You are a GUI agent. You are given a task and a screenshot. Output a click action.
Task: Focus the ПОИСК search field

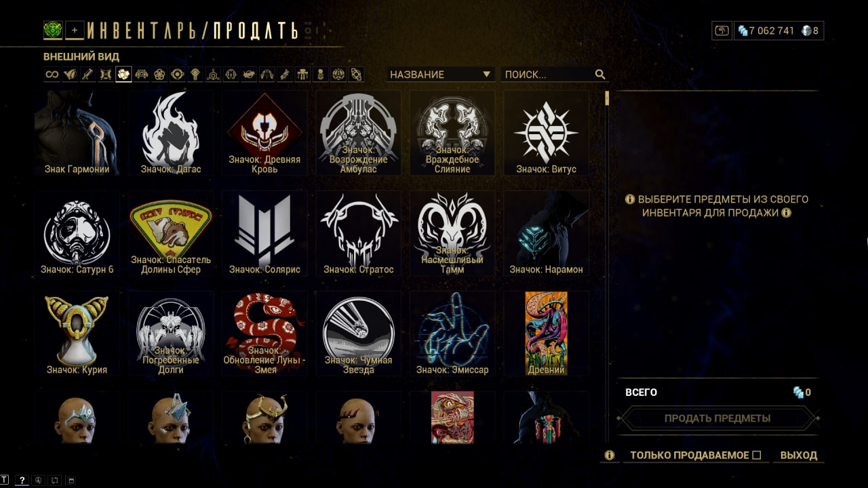(548, 75)
